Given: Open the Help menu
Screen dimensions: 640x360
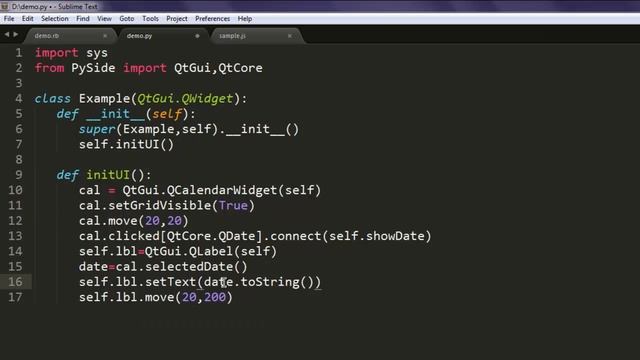Looking at the screenshot, I should 245,19.
